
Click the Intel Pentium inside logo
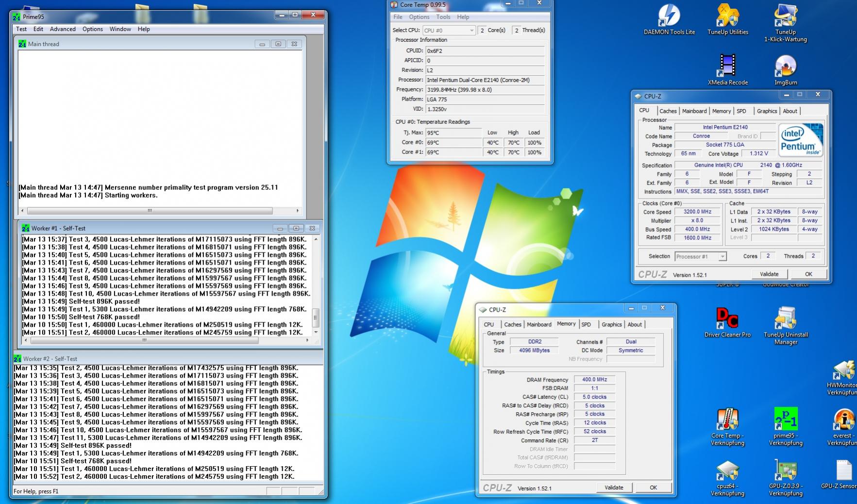coord(801,140)
